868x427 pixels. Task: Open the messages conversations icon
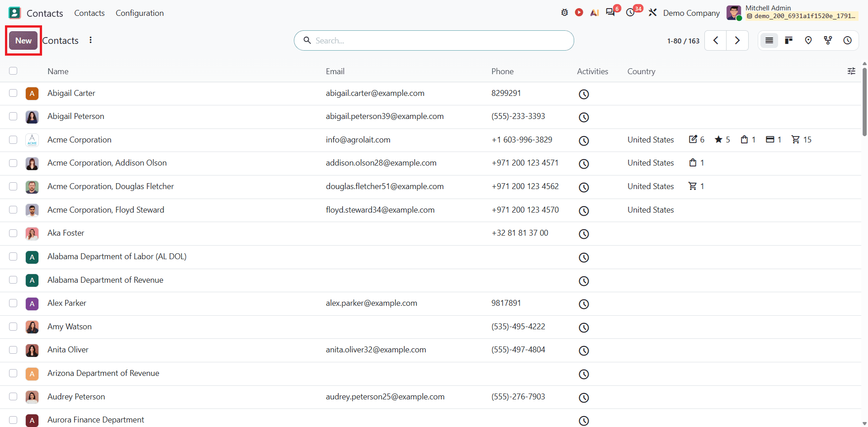coord(610,13)
